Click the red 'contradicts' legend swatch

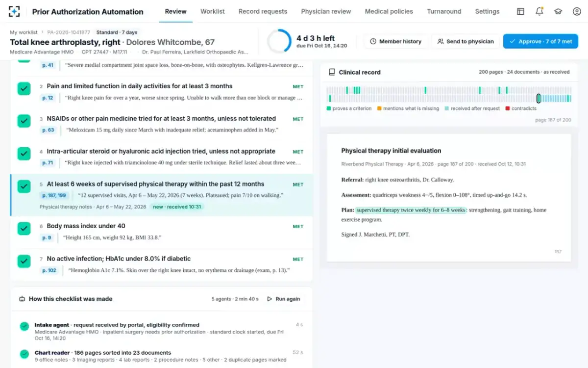pos(507,108)
